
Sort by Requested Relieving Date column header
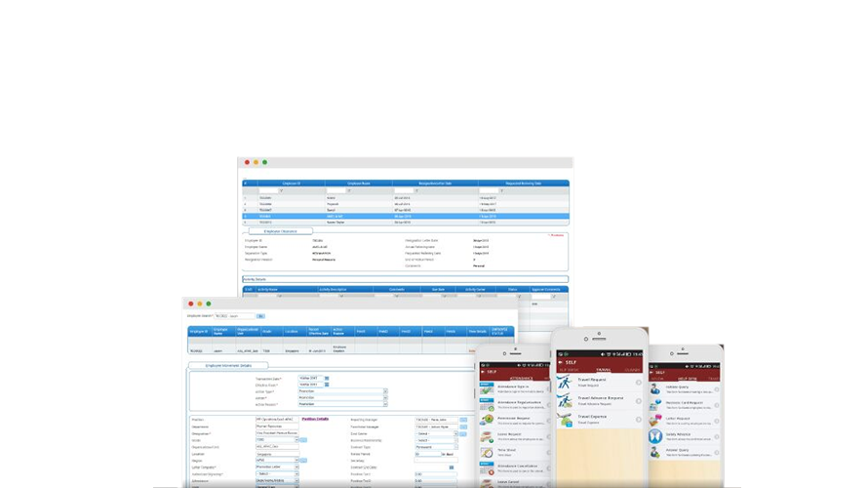(x=523, y=183)
